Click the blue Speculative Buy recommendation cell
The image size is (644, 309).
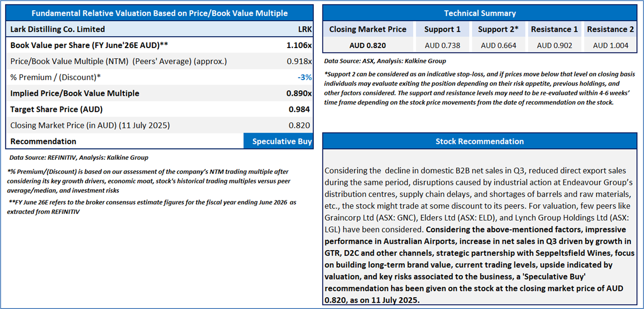coord(278,141)
